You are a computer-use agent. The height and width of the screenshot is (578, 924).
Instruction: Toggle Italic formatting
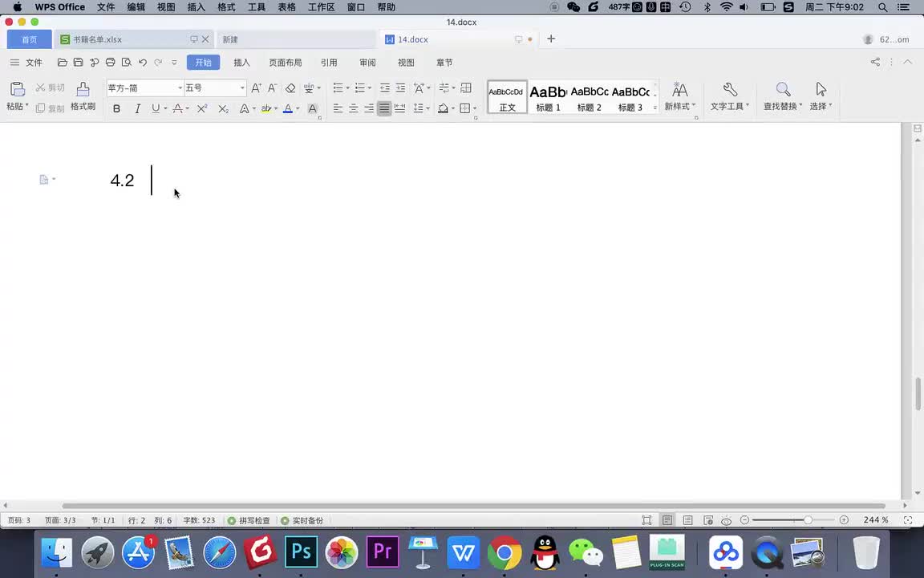137,108
